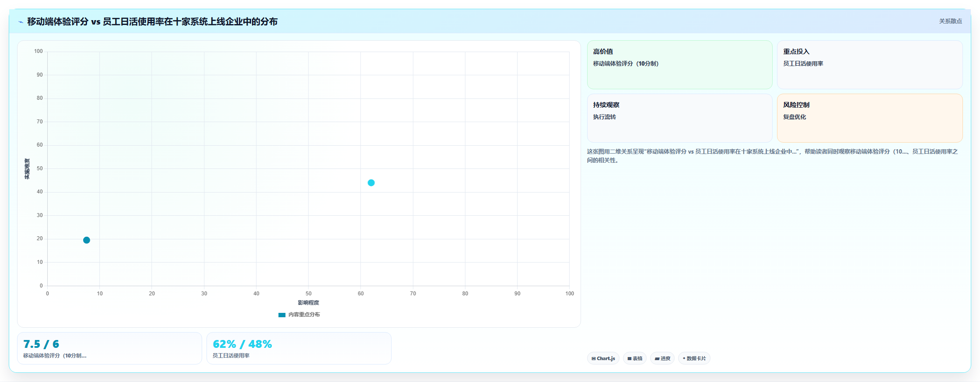The width and height of the screenshot is (980, 382).
Task: Click the small icon left of the chart title
Action: (21, 22)
